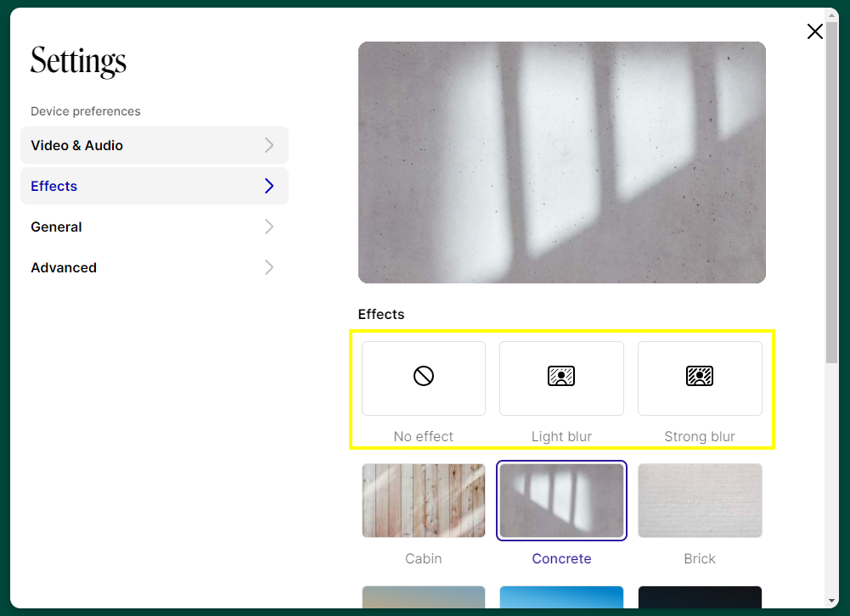Select the No effect option
The image size is (850, 616).
pyautogui.click(x=424, y=378)
